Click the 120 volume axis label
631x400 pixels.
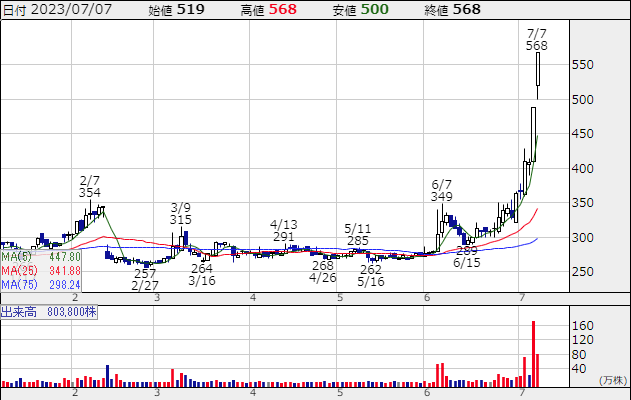[583, 340]
